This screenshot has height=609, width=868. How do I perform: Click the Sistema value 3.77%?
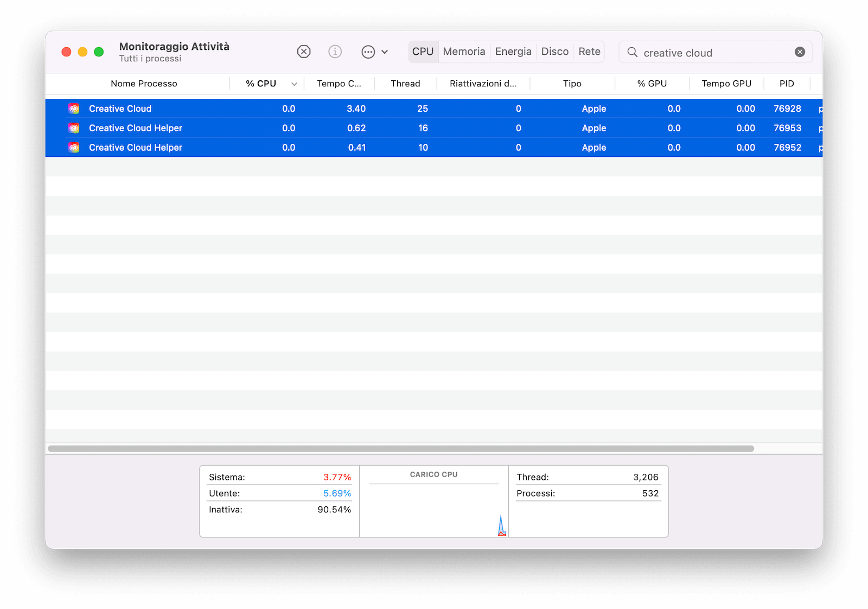337,477
